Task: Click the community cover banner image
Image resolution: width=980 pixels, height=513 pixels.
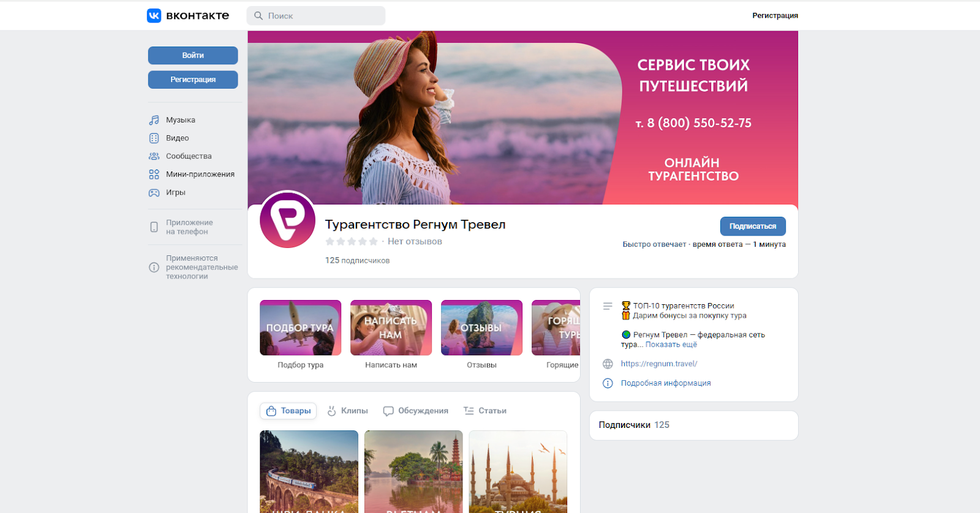Action: click(523, 118)
